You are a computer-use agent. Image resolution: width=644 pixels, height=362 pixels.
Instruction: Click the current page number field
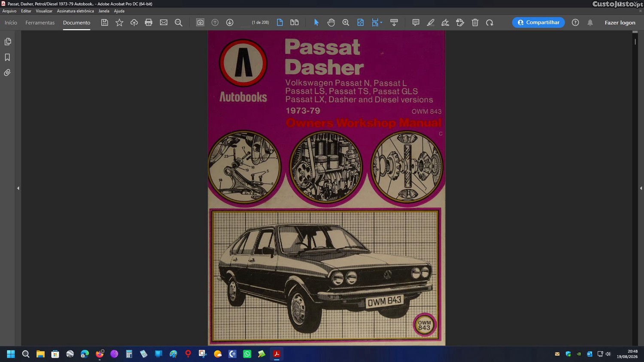point(245,22)
